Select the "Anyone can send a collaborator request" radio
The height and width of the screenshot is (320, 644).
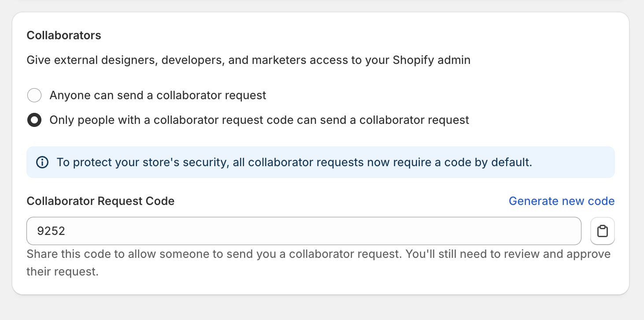[34, 95]
